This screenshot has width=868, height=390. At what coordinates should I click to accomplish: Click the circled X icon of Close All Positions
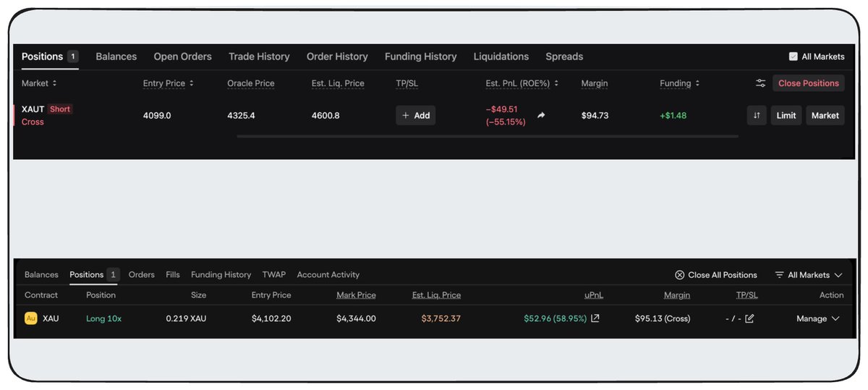point(679,275)
